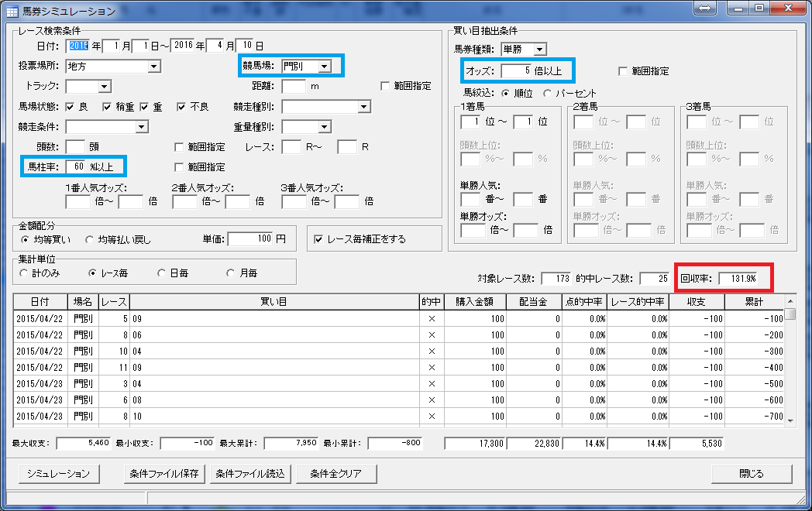This screenshot has height=511, width=812.
Task: Click the 馬柱率 field showing 60
Action: [76, 166]
